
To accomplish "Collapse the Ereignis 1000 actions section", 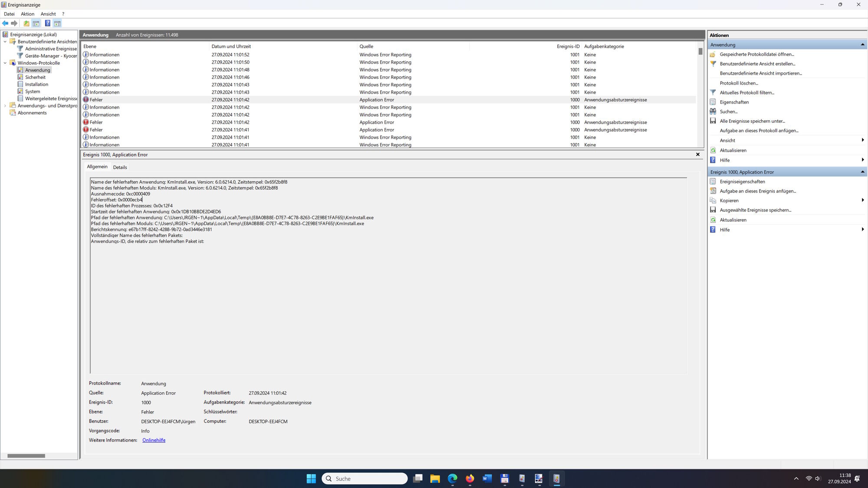I will [862, 172].
